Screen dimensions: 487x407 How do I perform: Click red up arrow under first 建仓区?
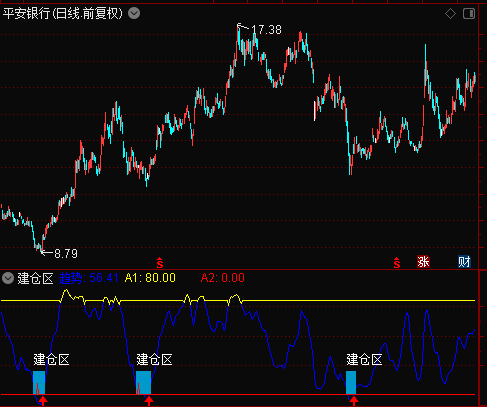click(43, 400)
